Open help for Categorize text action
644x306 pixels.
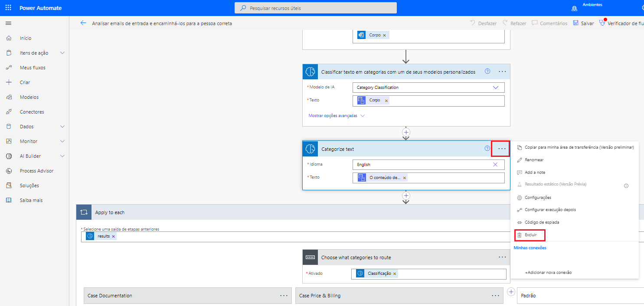tap(487, 149)
